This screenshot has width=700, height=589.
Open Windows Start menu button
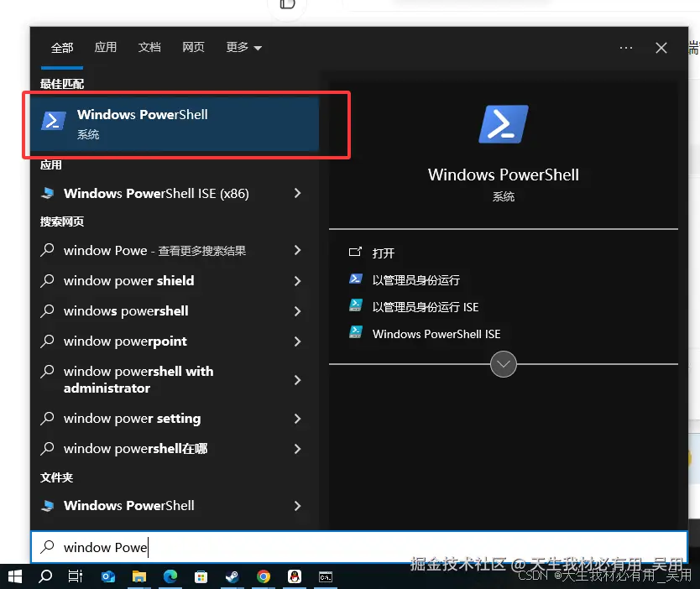tap(15, 576)
